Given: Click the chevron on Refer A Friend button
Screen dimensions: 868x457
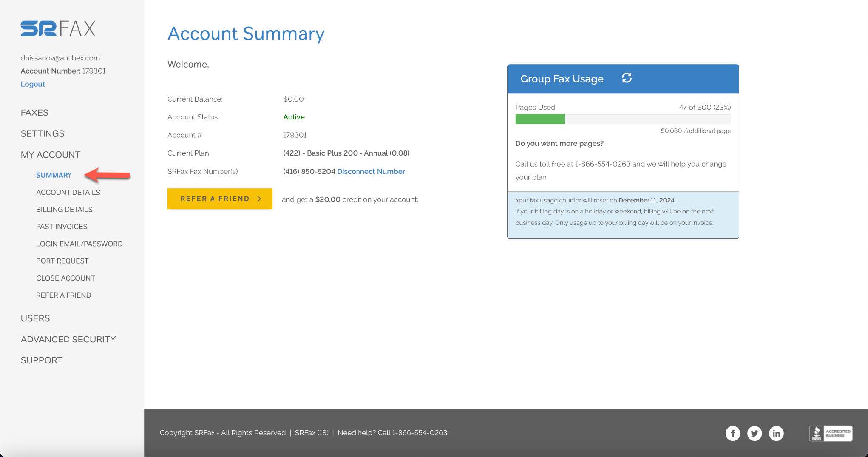Looking at the screenshot, I should 259,199.
